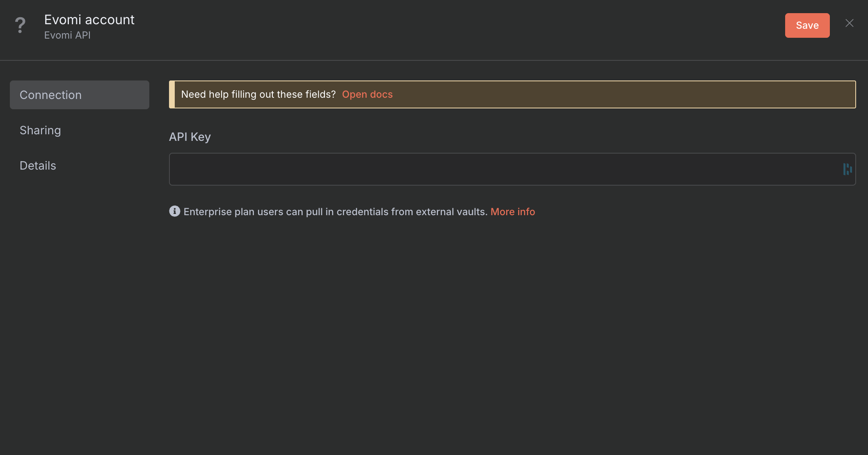This screenshot has width=868, height=455.
Task: Click the yellow stripe on help banner
Action: click(x=172, y=94)
